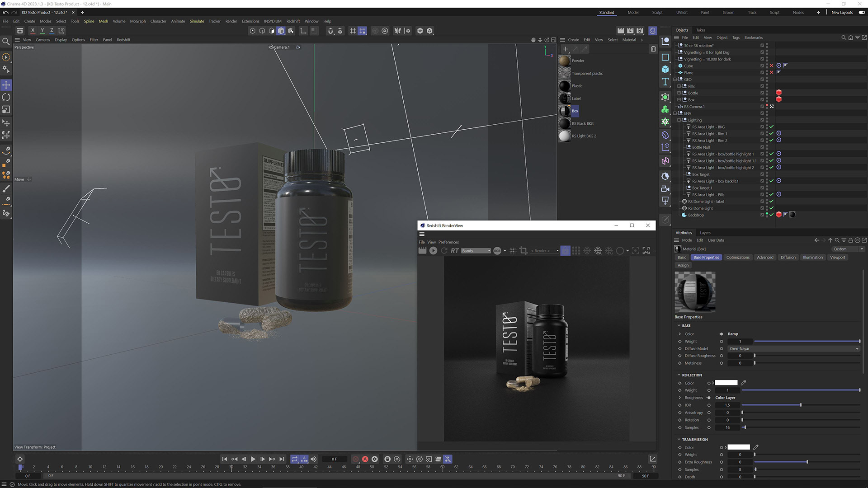This screenshot has width=868, height=488.
Task: Go to end of the timeline
Action: pos(282,459)
